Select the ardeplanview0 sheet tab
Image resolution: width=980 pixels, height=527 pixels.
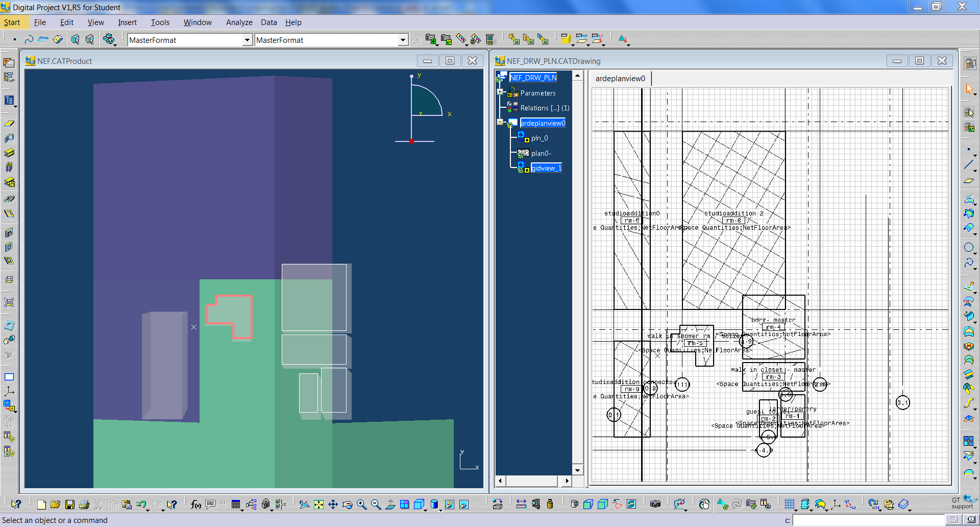(620, 79)
